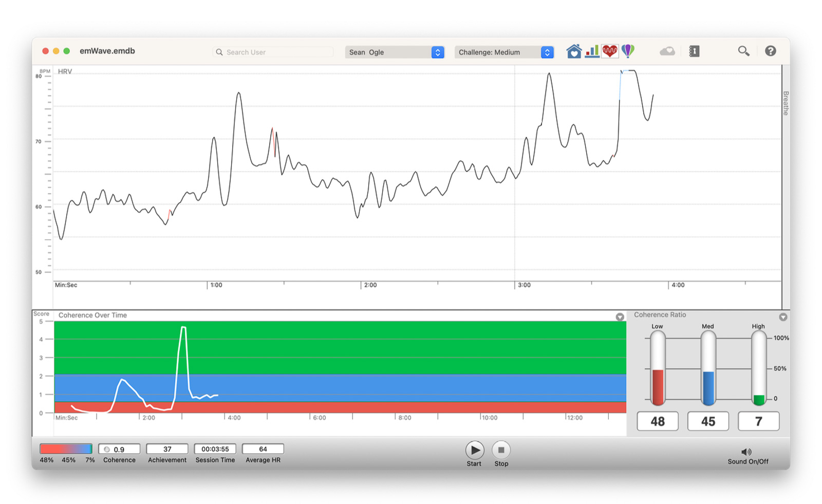Open Help via the question mark icon
822x504 pixels.
tap(770, 51)
